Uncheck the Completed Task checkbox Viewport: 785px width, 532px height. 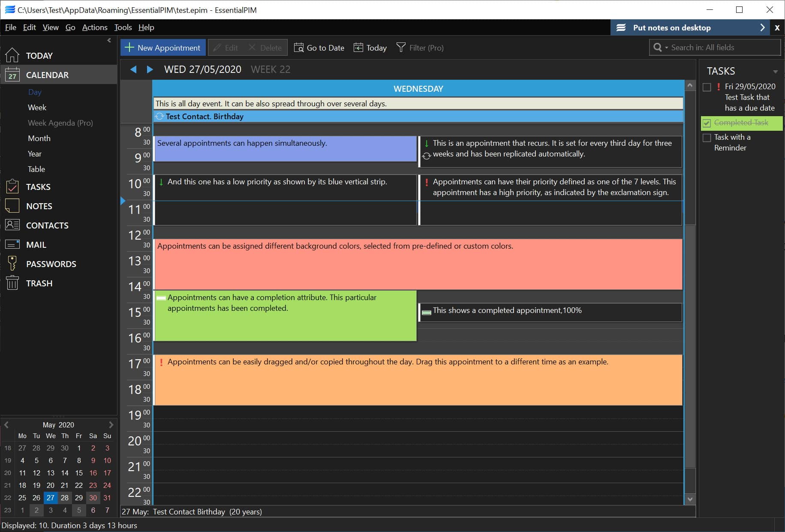pyautogui.click(x=707, y=123)
